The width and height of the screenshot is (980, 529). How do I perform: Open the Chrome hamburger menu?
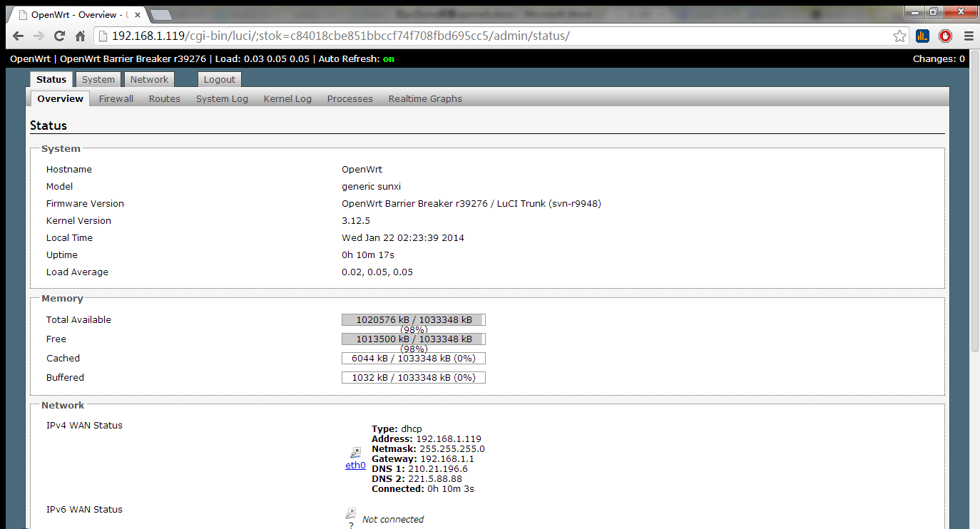pyautogui.click(x=969, y=36)
